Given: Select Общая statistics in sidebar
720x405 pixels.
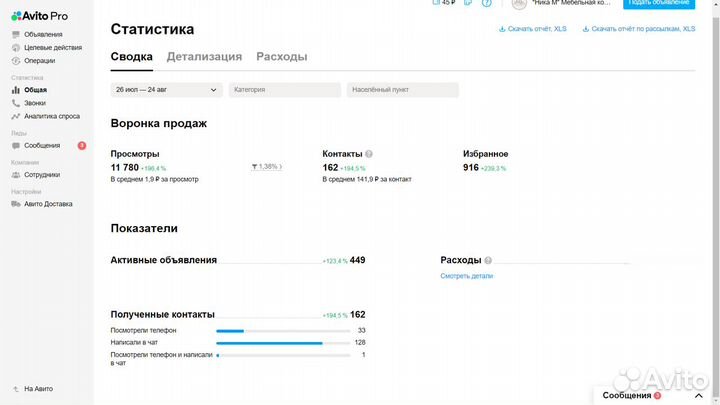Looking at the screenshot, I should (x=35, y=90).
